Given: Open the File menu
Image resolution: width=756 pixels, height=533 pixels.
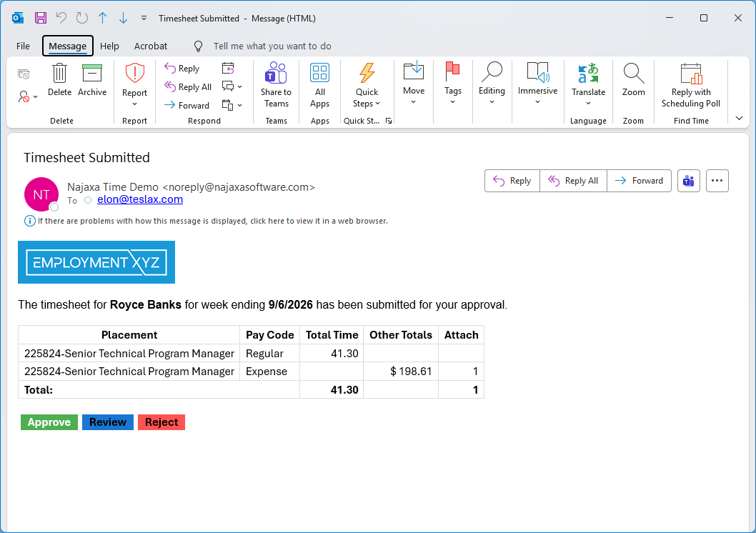Looking at the screenshot, I should click(x=23, y=46).
